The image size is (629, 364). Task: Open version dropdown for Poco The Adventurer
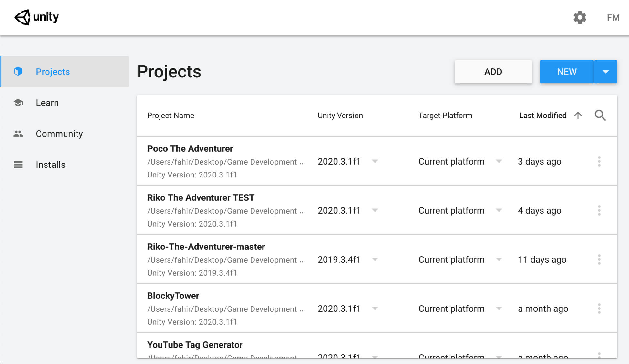click(375, 161)
